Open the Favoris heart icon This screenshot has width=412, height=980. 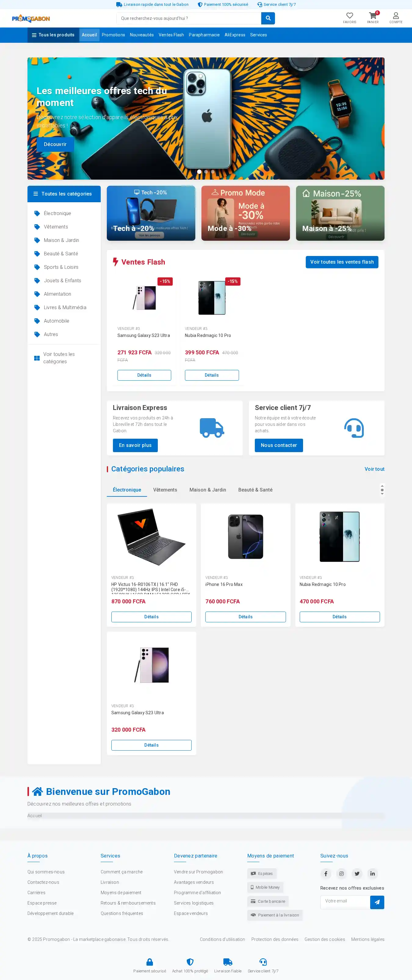(x=349, y=17)
